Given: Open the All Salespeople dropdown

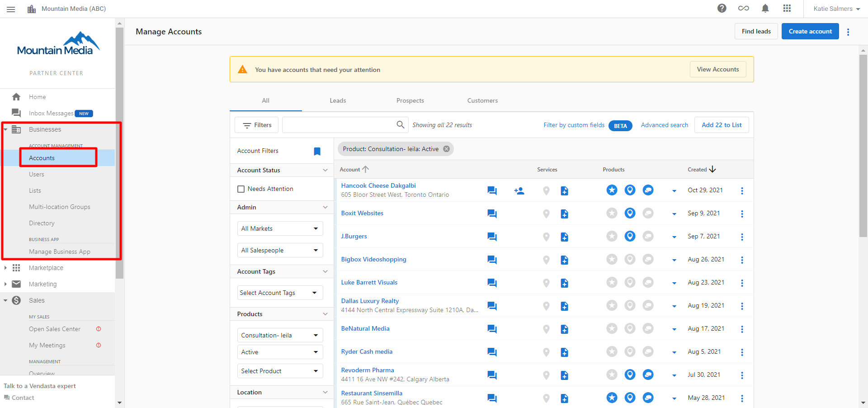Looking at the screenshot, I should [x=280, y=250].
